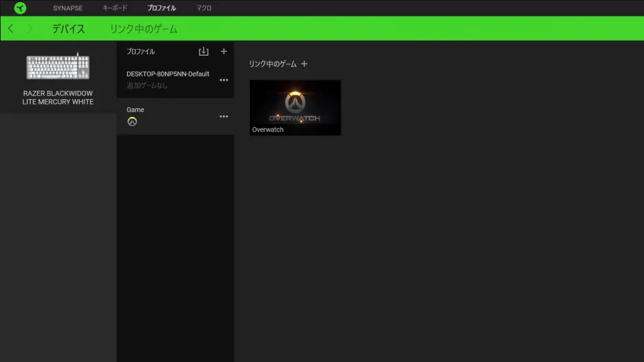Go forward with the right arrow

coord(30,28)
